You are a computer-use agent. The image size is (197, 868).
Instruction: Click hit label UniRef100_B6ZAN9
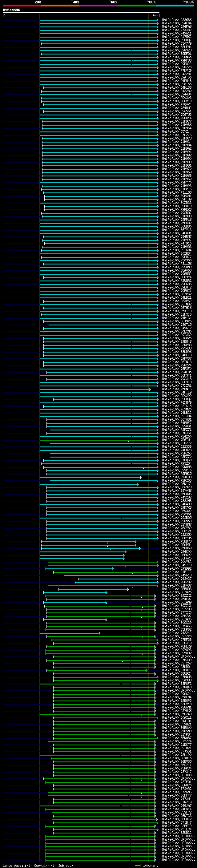click(x=177, y=603)
